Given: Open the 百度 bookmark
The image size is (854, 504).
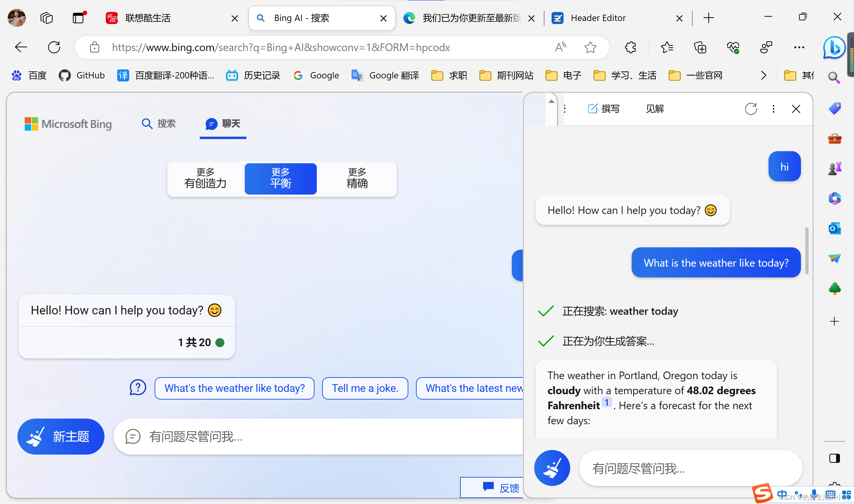Looking at the screenshot, I should [28, 75].
